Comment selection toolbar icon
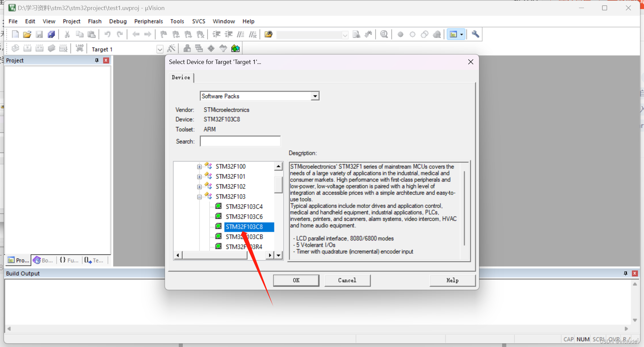The height and width of the screenshot is (347, 644). 240,34
